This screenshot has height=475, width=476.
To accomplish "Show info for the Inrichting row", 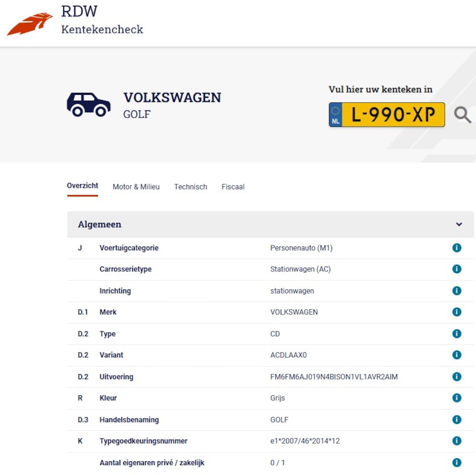I will coord(457,291).
